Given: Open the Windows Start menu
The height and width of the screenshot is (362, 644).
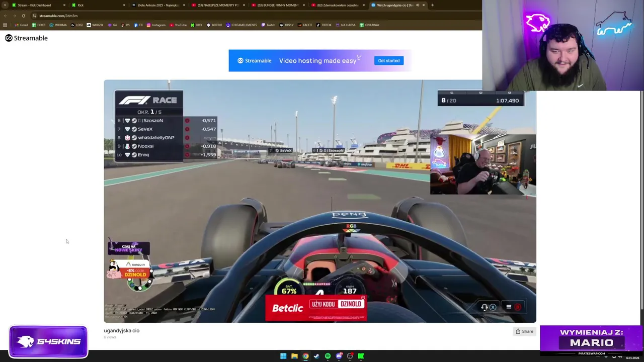Looking at the screenshot, I should (x=283, y=356).
